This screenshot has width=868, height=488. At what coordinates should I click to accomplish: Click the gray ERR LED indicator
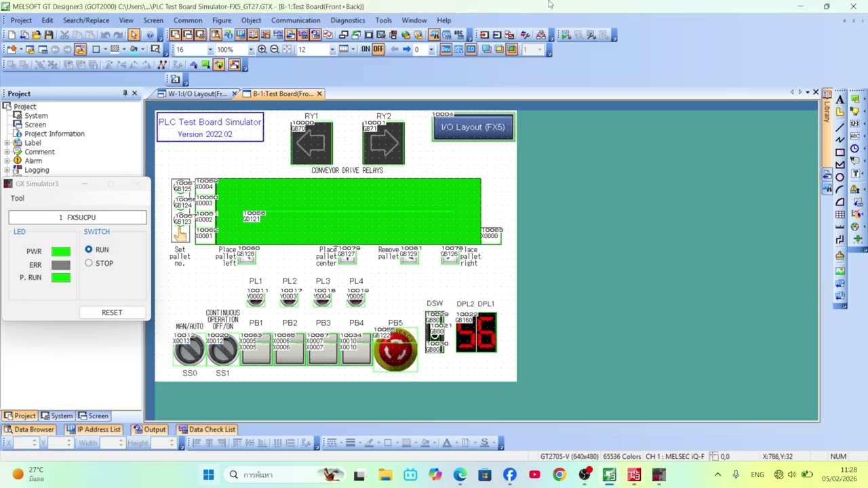coord(60,265)
